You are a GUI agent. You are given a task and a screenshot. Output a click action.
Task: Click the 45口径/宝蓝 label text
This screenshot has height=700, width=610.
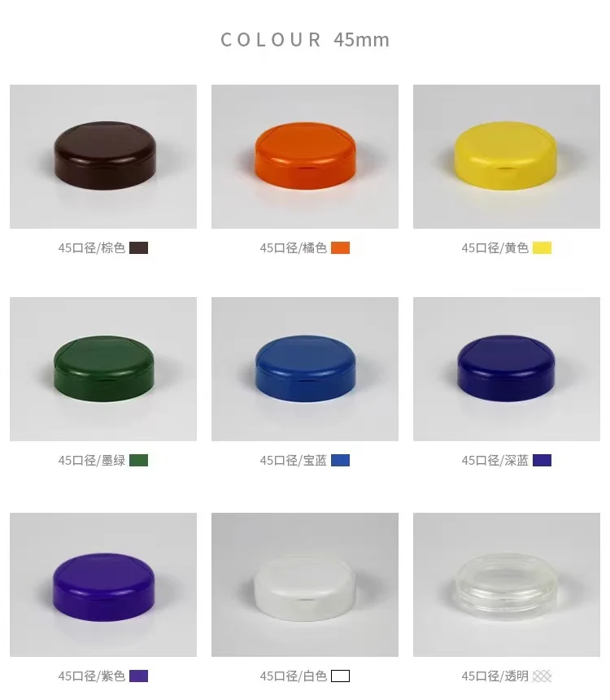click(294, 460)
